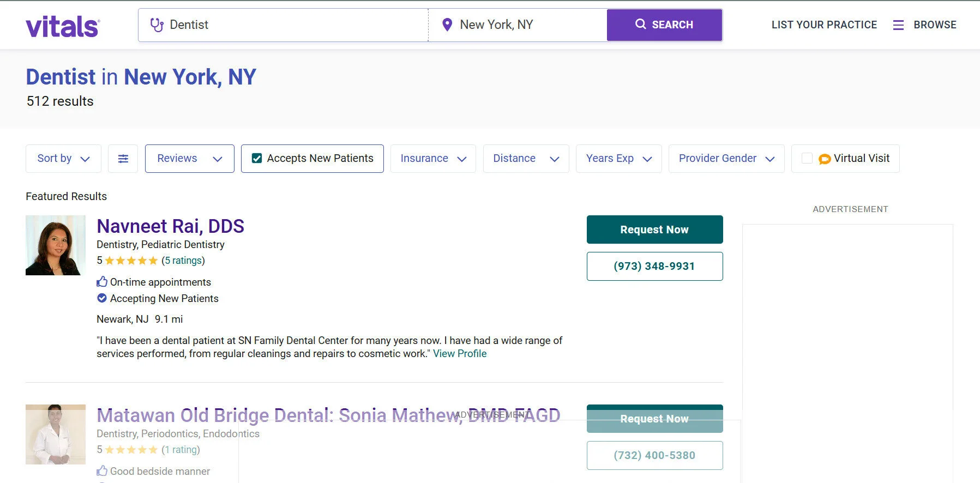
Task: Click 'Dentistry, Pediatric Dentistry' text
Action: (x=160, y=245)
